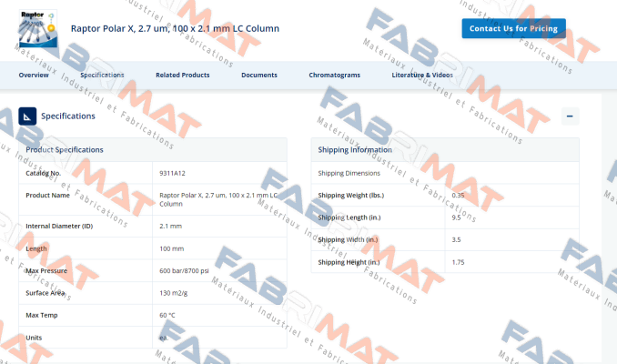Click the Length row label

[x=36, y=248]
